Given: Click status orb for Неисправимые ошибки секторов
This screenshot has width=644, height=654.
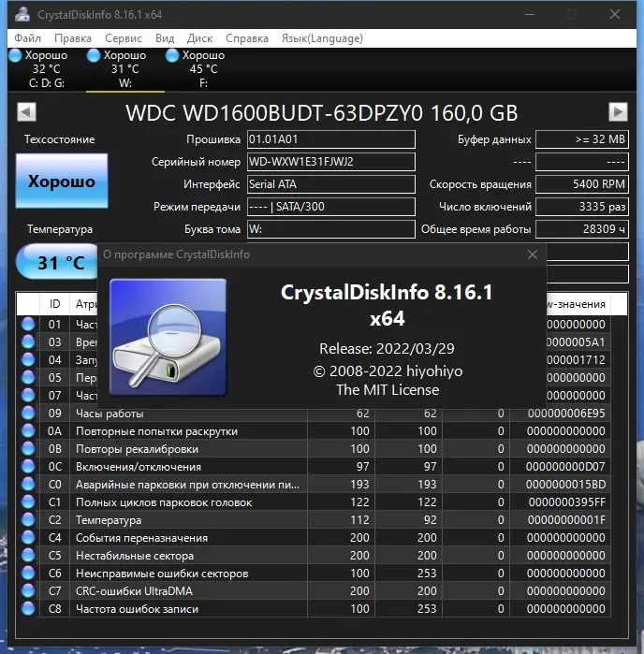Looking at the screenshot, I should (x=28, y=574).
